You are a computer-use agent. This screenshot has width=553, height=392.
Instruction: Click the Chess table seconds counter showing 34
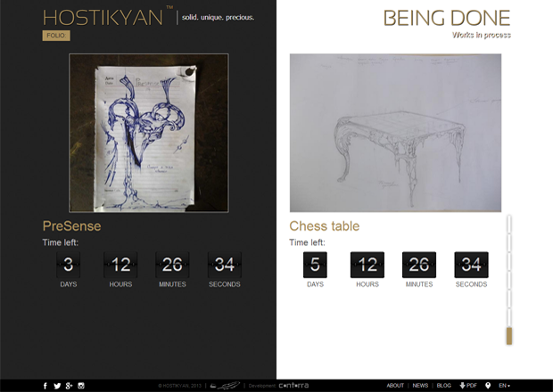[x=471, y=265]
